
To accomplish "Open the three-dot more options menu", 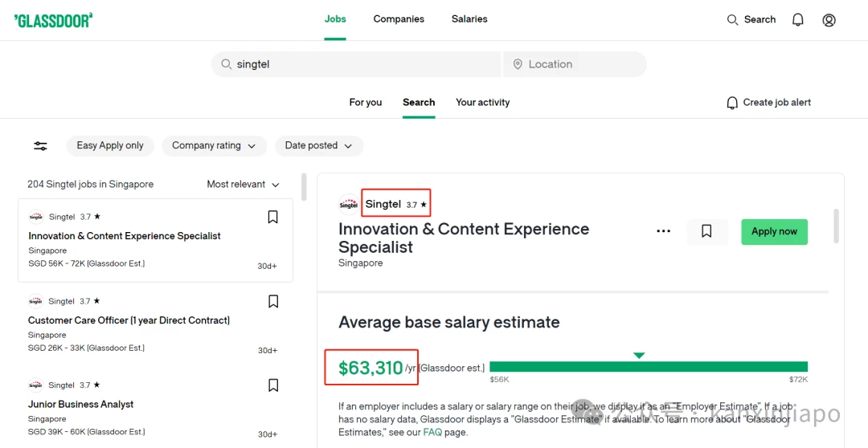I will 663,231.
